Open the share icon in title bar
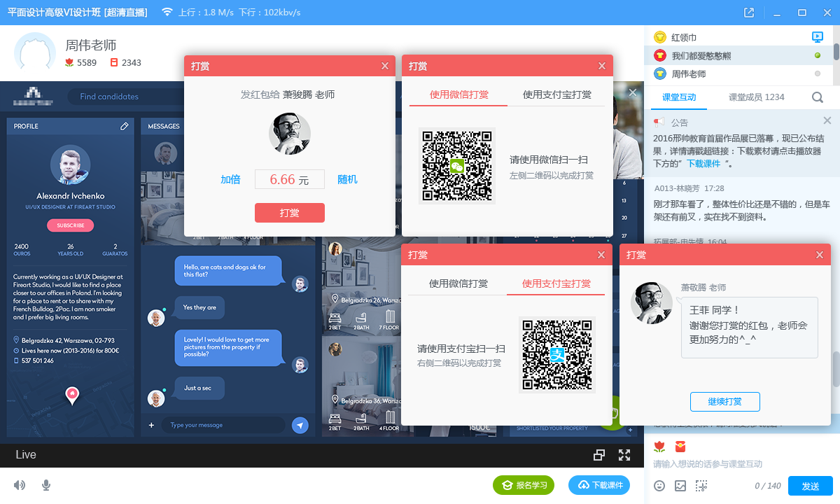Screen dimensions: 840x504 click(749, 13)
